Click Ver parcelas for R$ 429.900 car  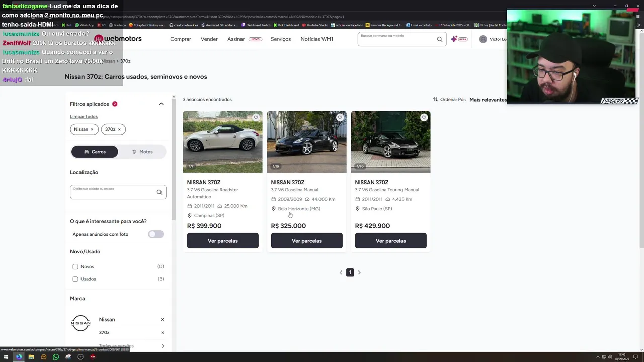pos(391,241)
